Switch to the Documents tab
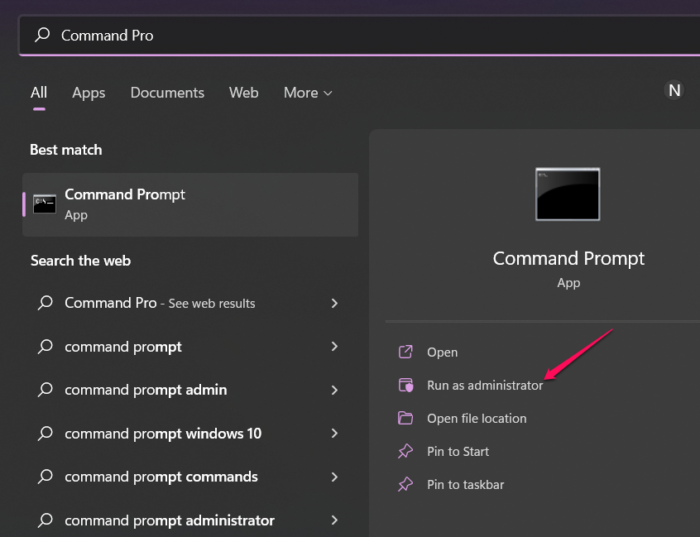 [x=167, y=93]
